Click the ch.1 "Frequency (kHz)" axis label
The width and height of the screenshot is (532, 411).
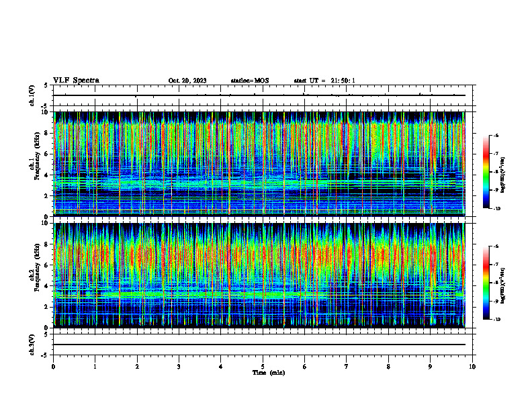pyautogui.click(x=38, y=156)
